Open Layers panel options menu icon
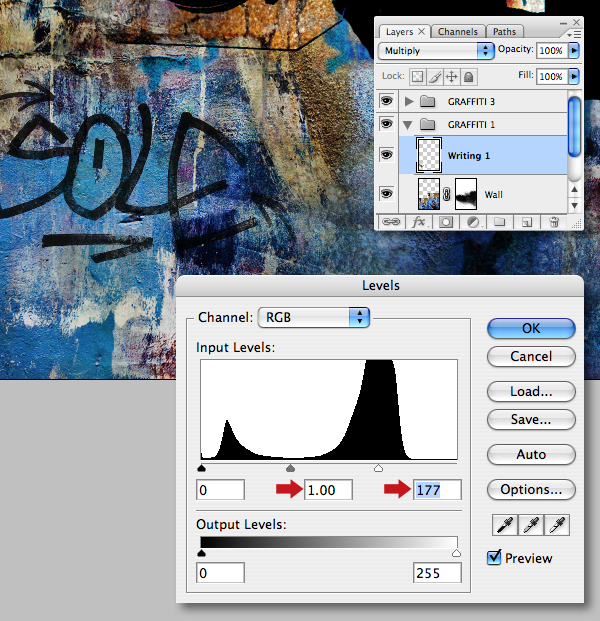 574,35
